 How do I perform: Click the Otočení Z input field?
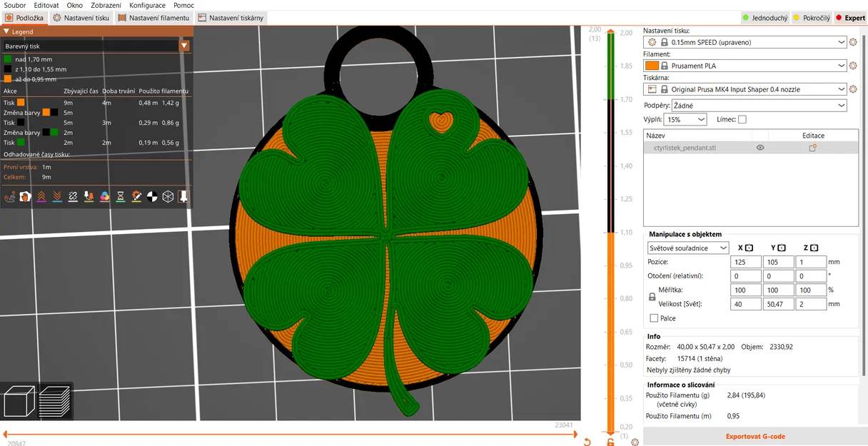click(x=811, y=276)
